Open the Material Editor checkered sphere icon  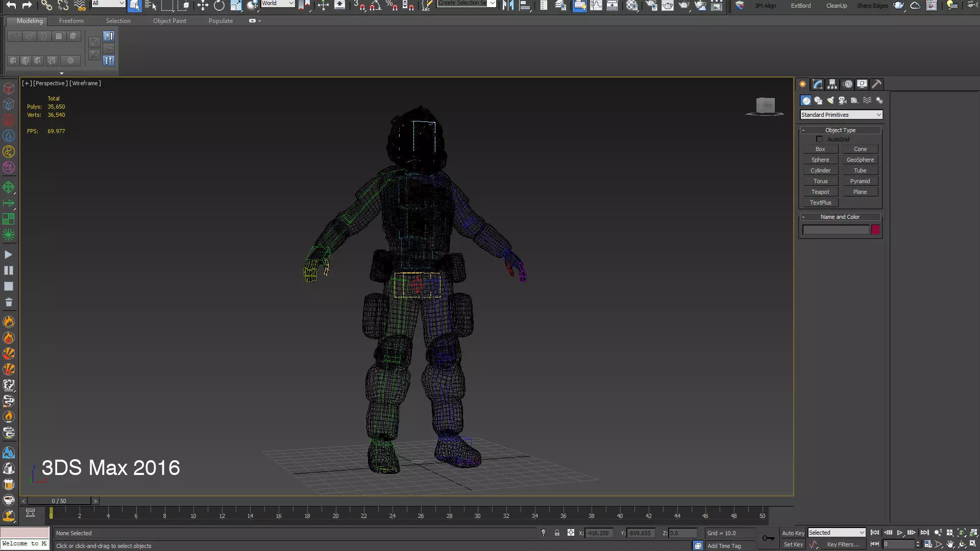click(632, 5)
